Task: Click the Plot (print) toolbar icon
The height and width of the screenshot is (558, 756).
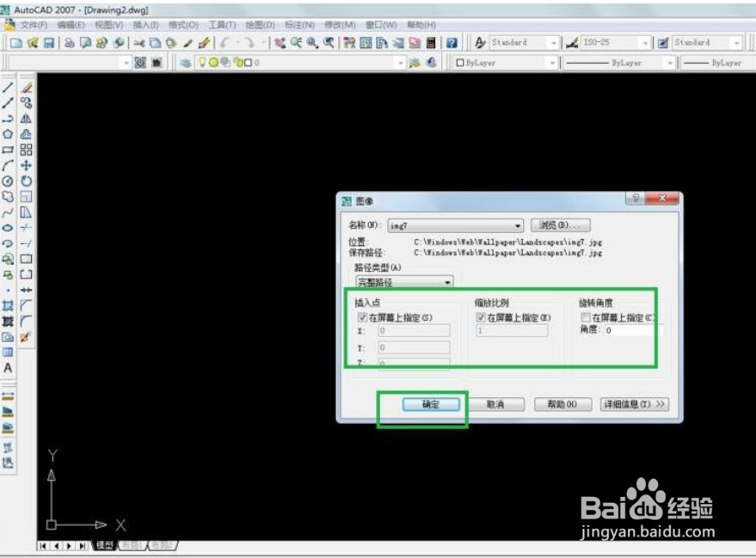Action: (70, 43)
